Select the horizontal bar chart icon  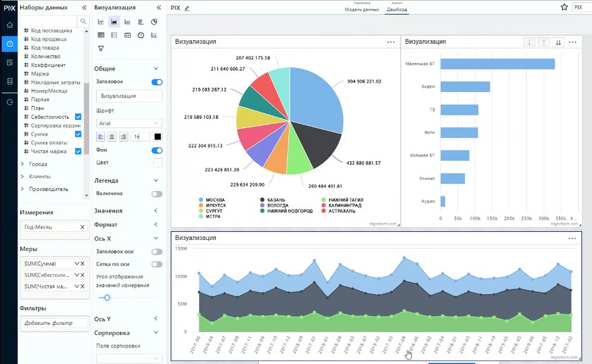coord(141,22)
